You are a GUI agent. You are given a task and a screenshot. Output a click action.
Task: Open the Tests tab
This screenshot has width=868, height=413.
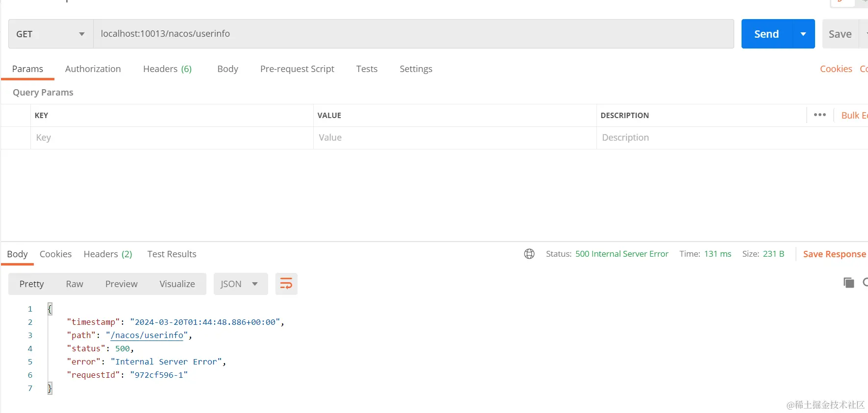tap(367, 69)
